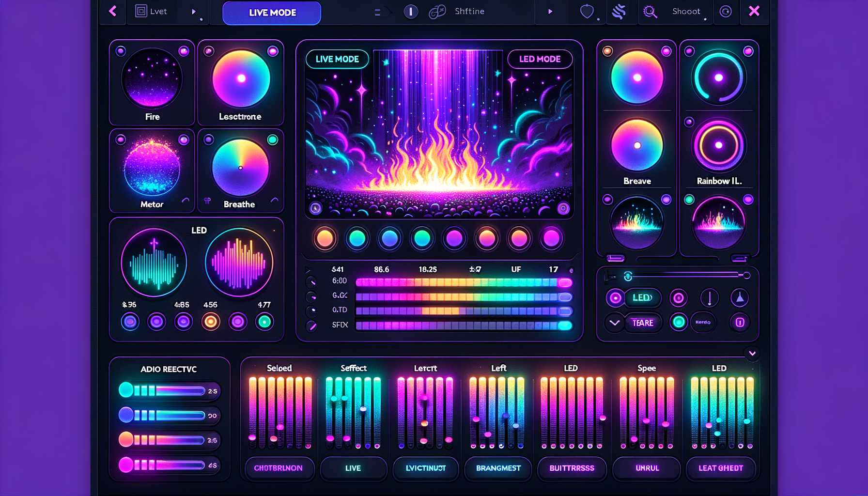Collapse the panel using the chevron above the sliders

click(752, 354)
